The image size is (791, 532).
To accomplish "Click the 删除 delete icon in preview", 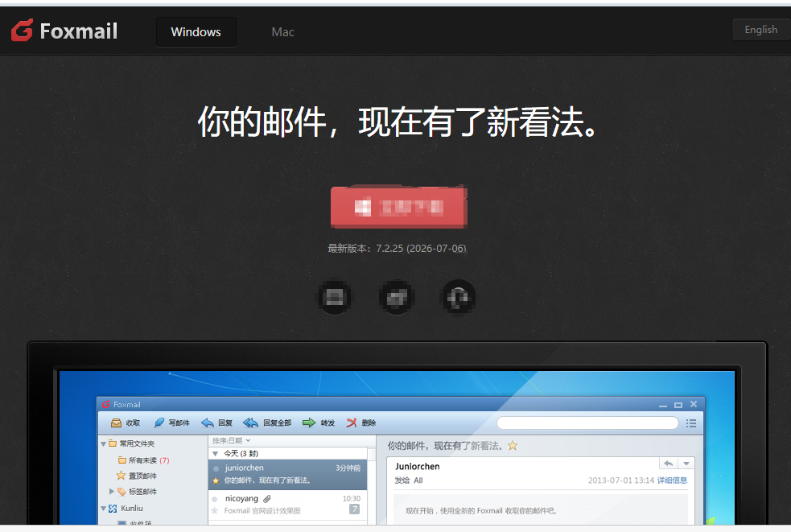I will (352, 423).
